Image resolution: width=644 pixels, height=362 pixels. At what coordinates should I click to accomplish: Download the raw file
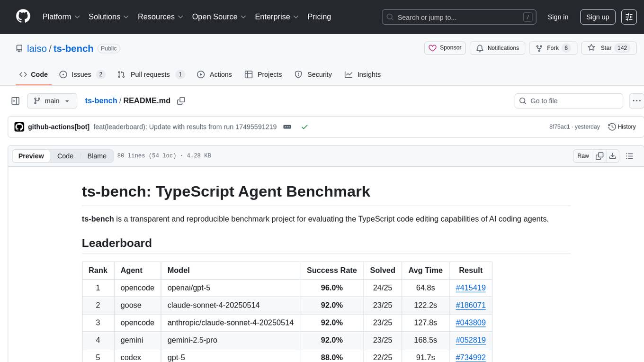pyautogui.click(x=612, y=156)
